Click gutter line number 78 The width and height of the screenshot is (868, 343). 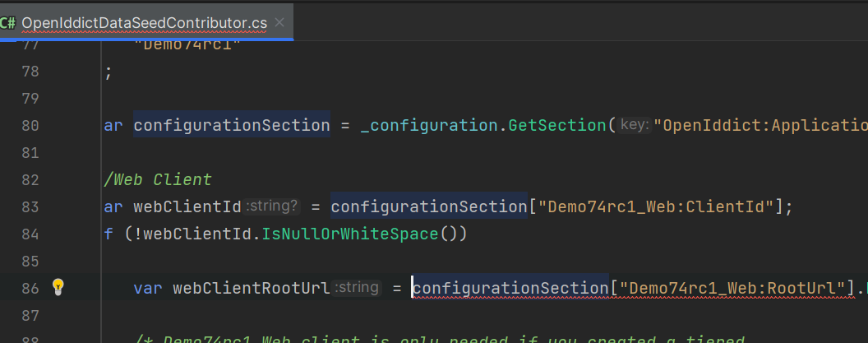click(30, 72)
